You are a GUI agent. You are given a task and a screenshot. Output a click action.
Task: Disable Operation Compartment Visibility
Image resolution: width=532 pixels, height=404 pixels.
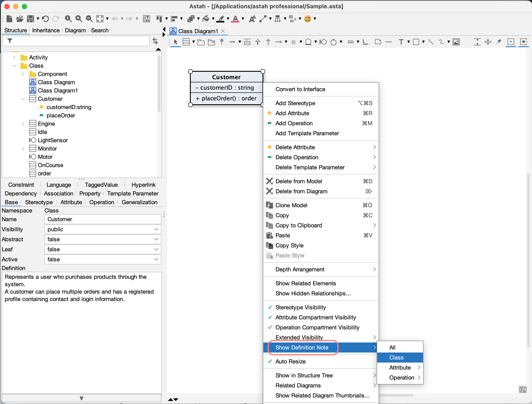[x=317, y=327]
